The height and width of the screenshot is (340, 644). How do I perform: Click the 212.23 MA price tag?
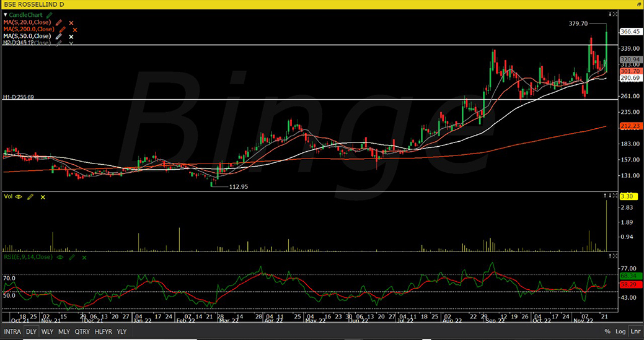630,126
